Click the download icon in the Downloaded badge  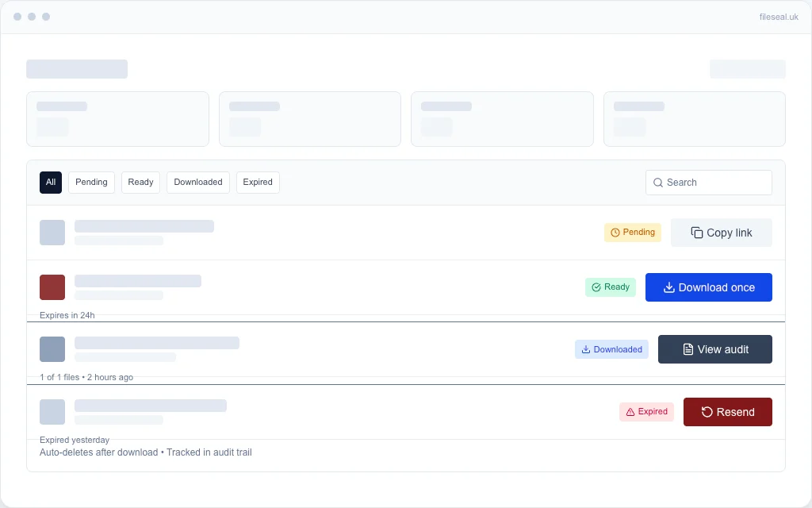[586, 349]
